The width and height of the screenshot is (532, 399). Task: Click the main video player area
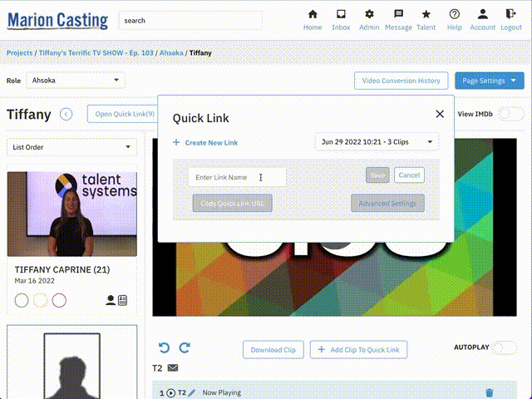coord(334,227)
